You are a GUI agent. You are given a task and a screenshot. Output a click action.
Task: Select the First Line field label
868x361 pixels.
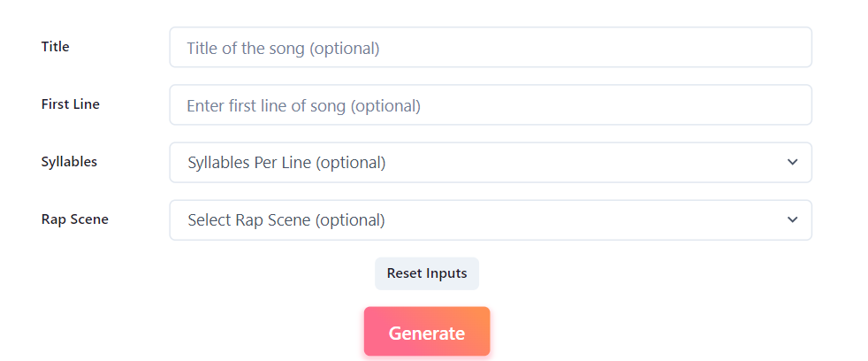pyautogui.click(x=71, y=104)
